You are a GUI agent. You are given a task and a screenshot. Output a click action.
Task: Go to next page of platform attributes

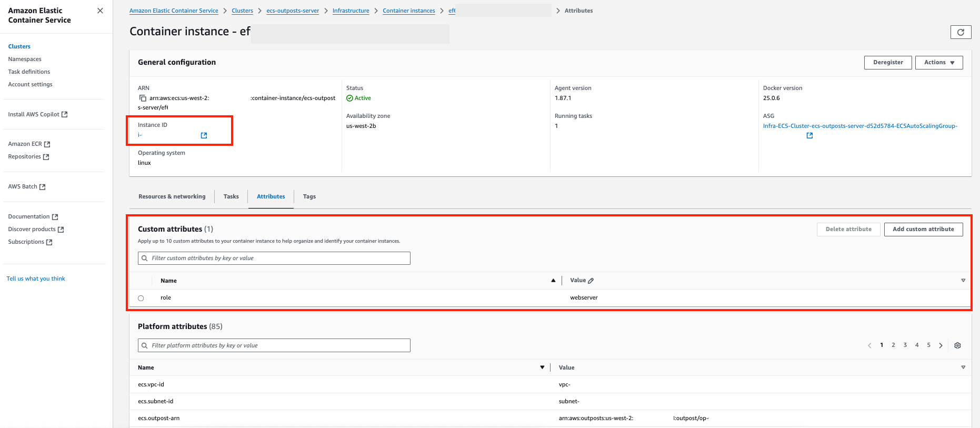click(941, 345)
